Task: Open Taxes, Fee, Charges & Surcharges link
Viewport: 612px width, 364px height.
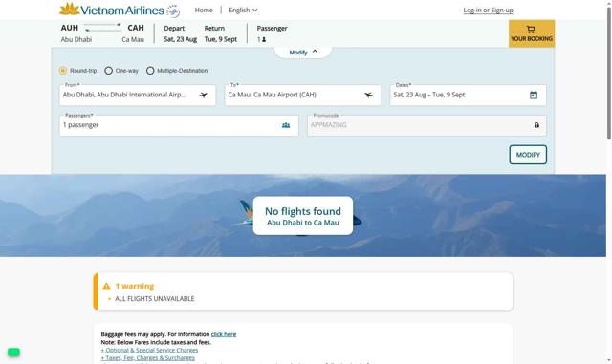Action: [x=148, y=357]
